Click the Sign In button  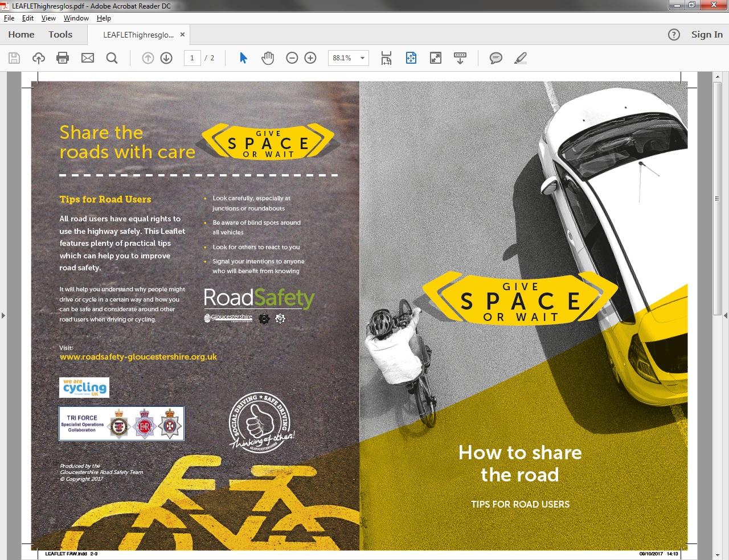(707, 35)
